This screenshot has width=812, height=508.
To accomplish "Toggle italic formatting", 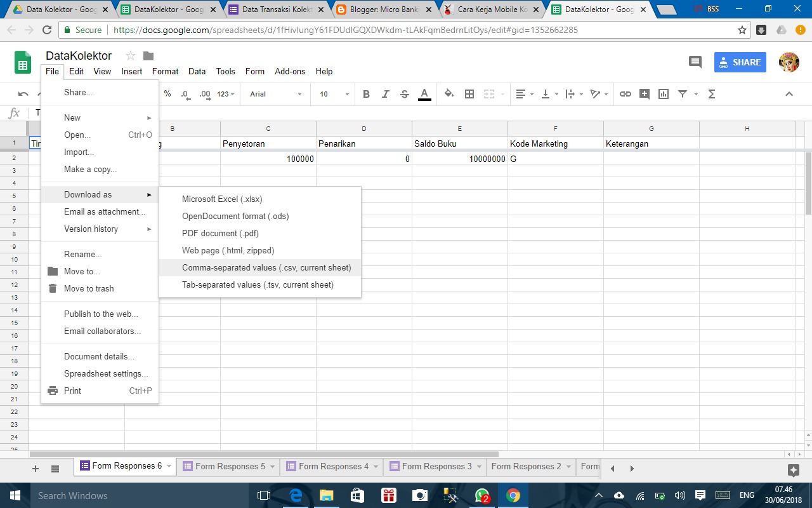I will [385, 93].
